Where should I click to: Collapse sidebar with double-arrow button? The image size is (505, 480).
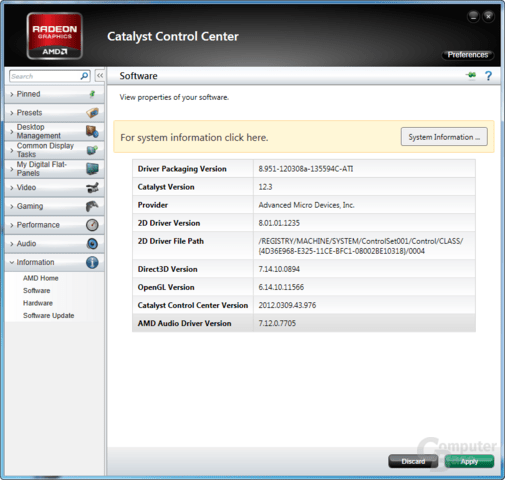pos(100,76)
